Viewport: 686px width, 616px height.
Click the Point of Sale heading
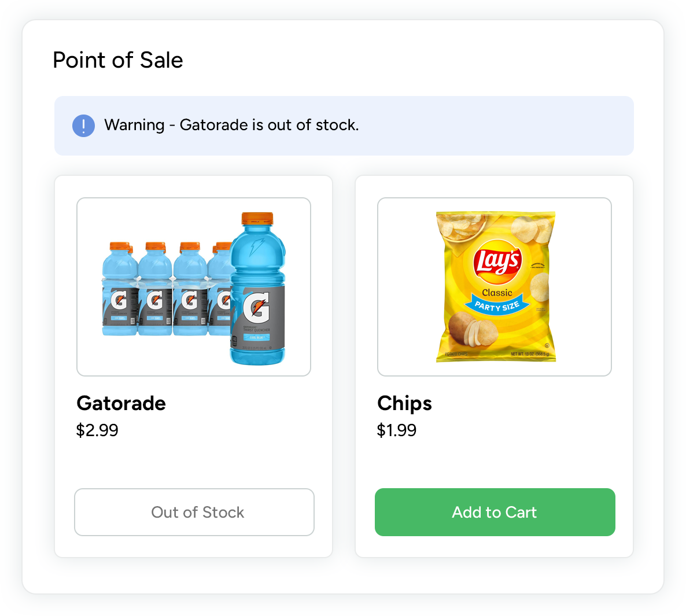tap(118, 60)
